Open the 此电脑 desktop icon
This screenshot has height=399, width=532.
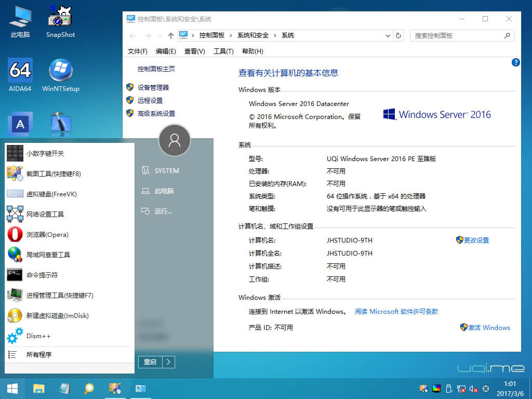tap(20, 22)
